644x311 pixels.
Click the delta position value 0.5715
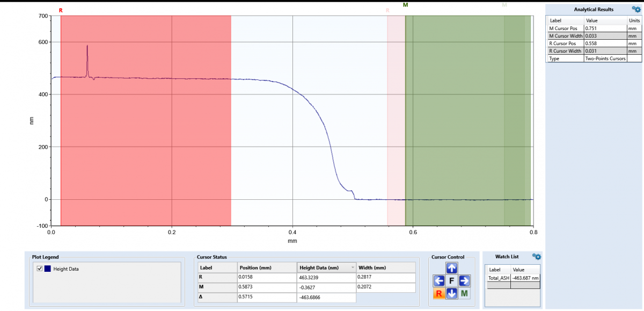pyautogui.click(x=267, y=297)
